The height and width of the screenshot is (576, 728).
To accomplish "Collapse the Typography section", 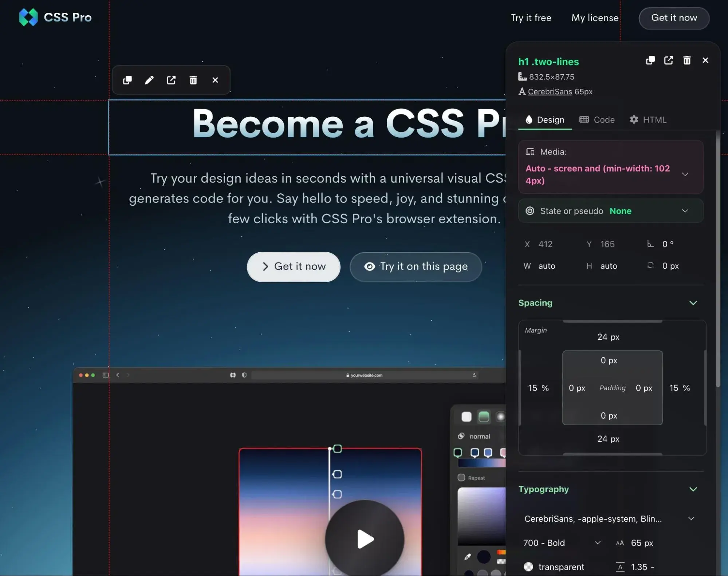I will coord(693,489).
